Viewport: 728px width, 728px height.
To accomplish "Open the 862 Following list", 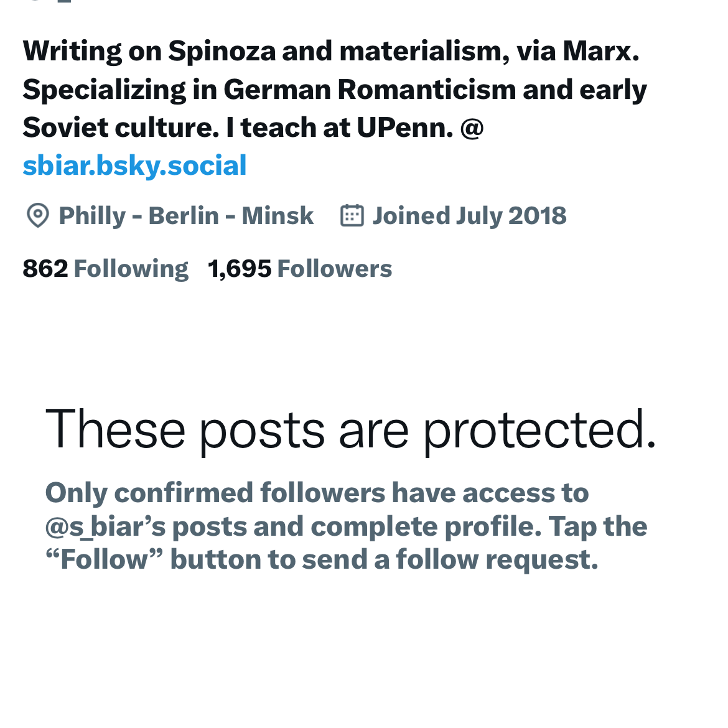I will (x=105, y=269).
